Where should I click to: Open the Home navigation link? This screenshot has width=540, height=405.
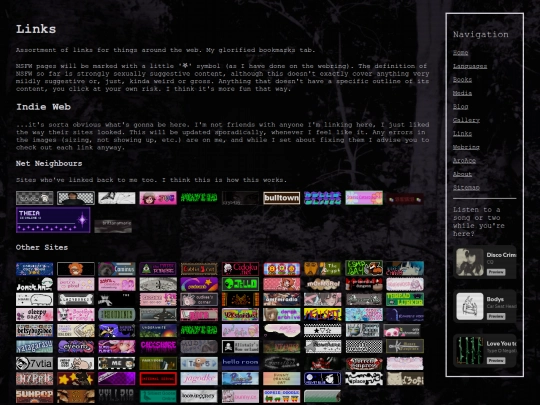[460, 53]
